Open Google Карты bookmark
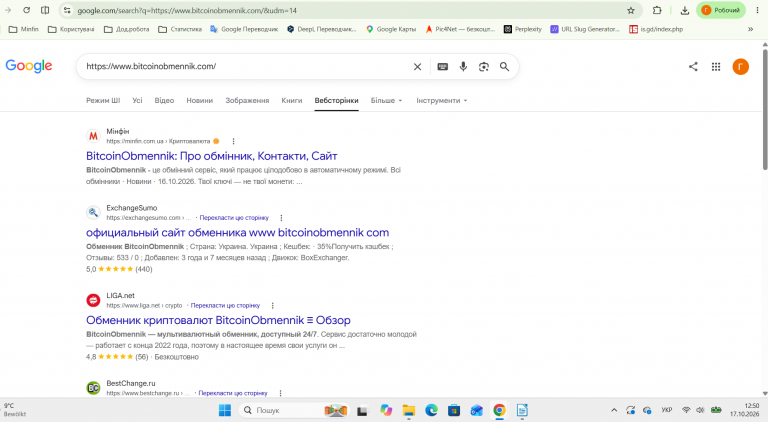The width and height of the screenshot is (768, 422). click(391, 29)
